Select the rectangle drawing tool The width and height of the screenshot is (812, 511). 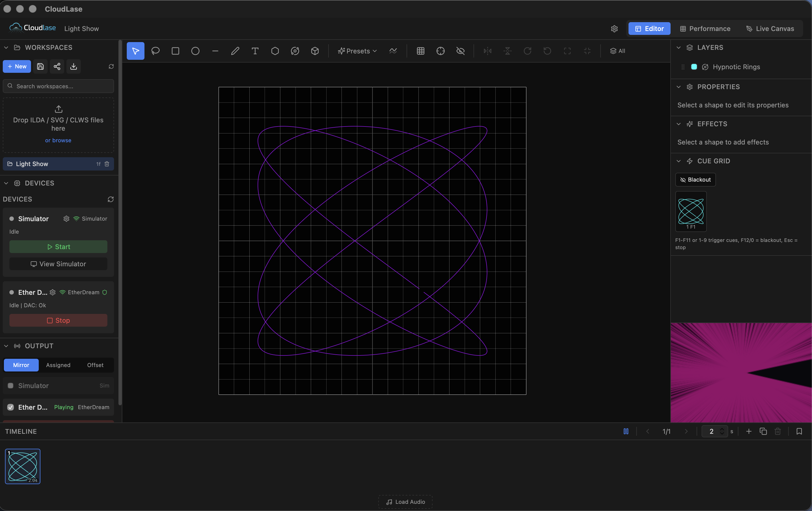(175, 51)
